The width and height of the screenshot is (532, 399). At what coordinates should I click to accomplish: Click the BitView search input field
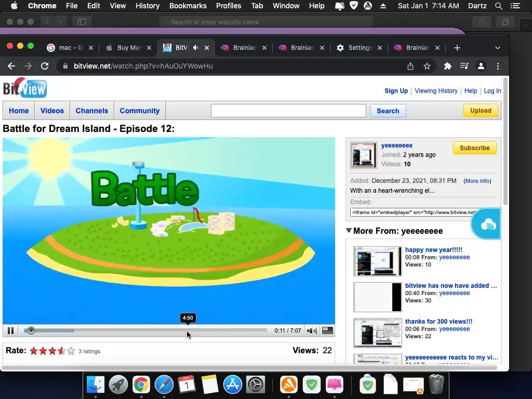pos(288,111)
